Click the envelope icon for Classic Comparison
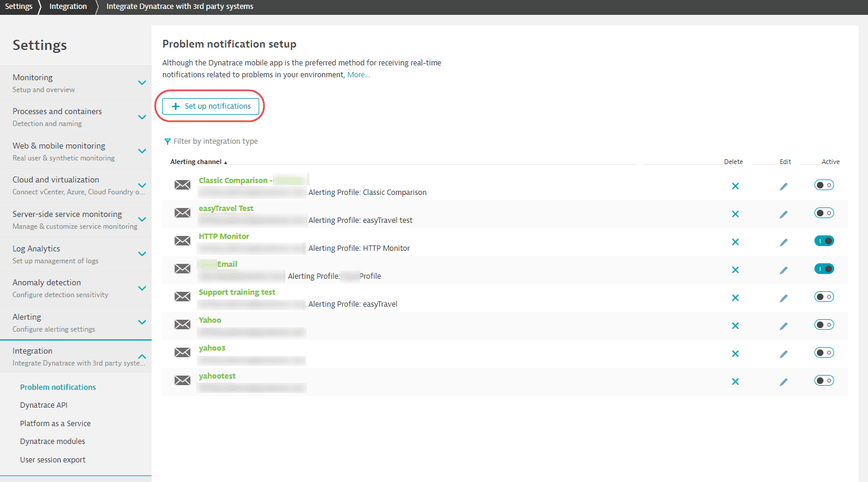The width and height of the screenshot is (868, 482). tap(183, 185)
